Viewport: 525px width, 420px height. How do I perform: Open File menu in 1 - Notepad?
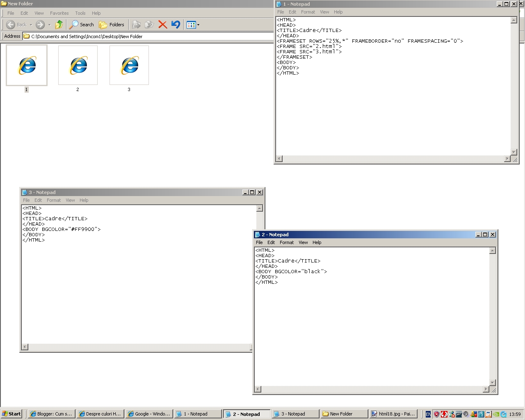(281, 12)
